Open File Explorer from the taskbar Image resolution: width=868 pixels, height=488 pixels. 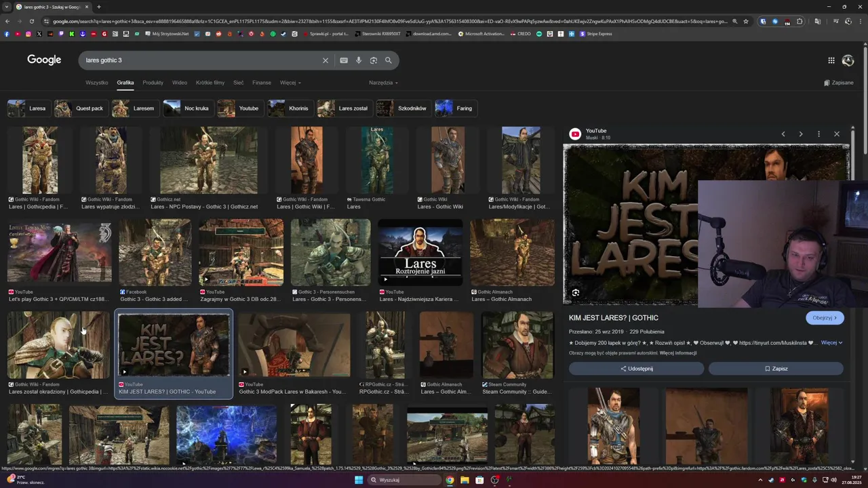click(465, 480)
